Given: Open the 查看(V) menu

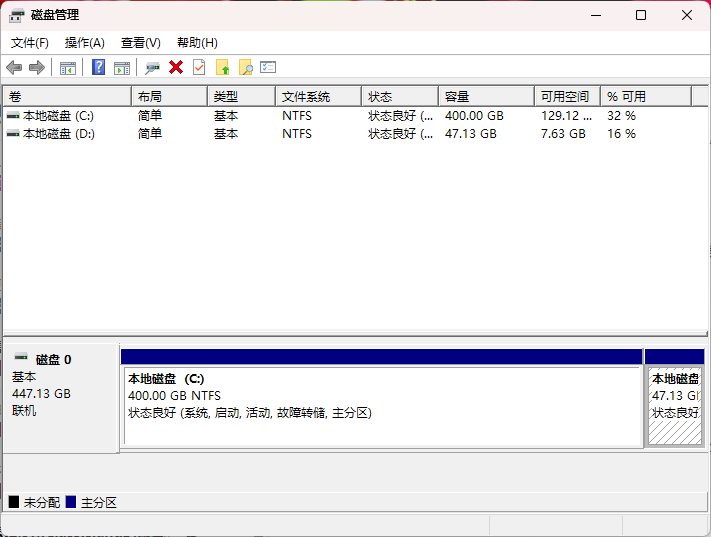Looking at the screenshot, I should click(x=141, y=43).
